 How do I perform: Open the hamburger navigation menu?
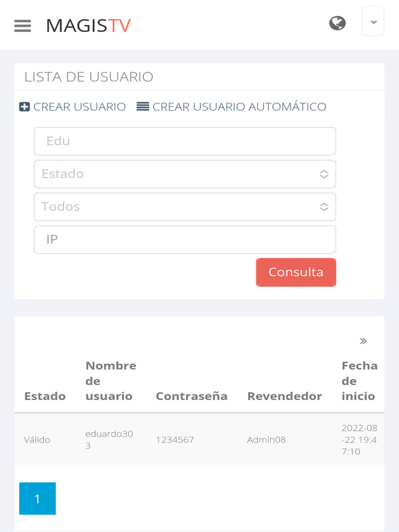pyautogui.click(x=22, y=25)
